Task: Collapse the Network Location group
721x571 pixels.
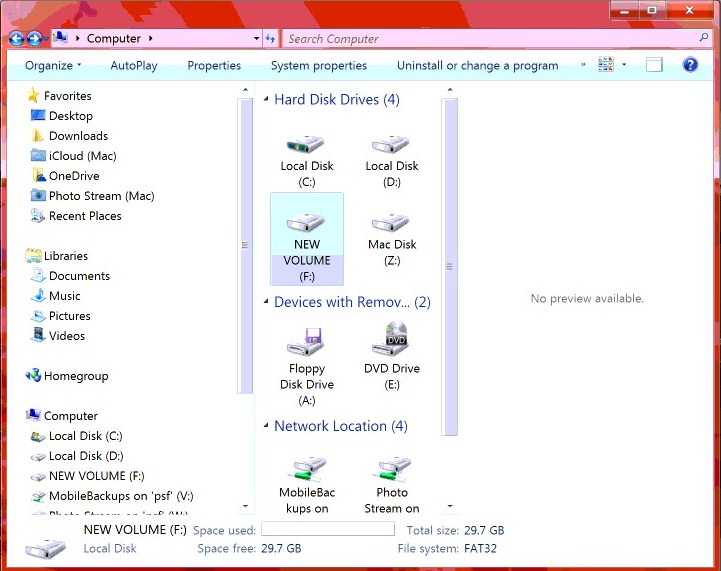Action: click(266, 426)
